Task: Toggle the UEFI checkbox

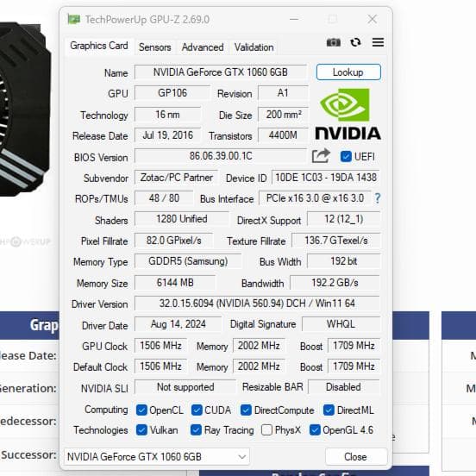Action: [x=346, y=157]
